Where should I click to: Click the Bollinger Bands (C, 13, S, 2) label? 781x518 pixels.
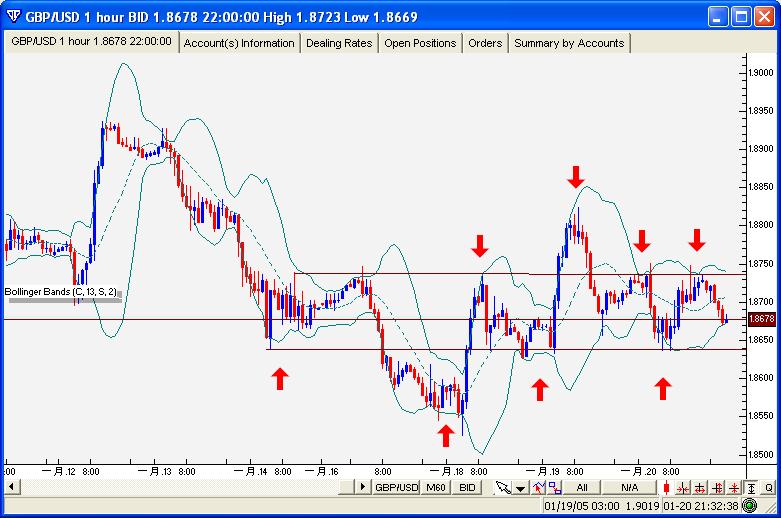tap(61, 292)
